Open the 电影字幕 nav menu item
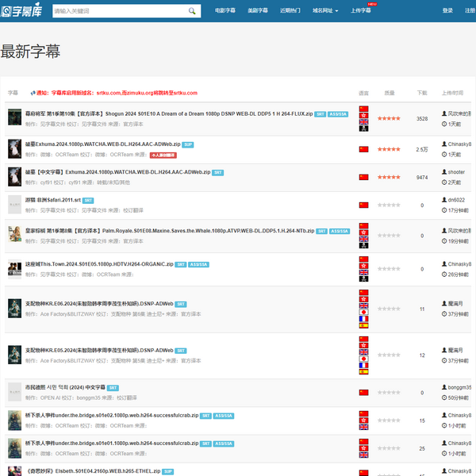Image resolution: width=476 pixels, height=476 pixels. (225, 11)
